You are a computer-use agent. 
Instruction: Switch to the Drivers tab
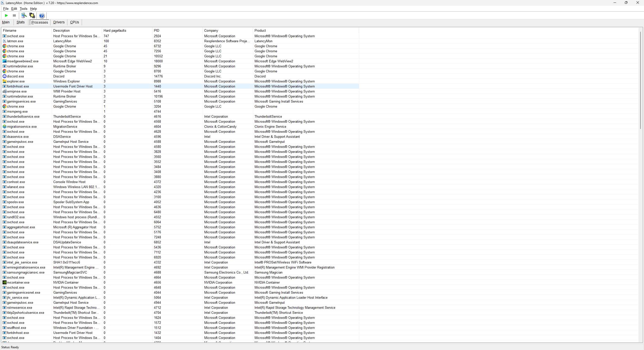point(59,22)
